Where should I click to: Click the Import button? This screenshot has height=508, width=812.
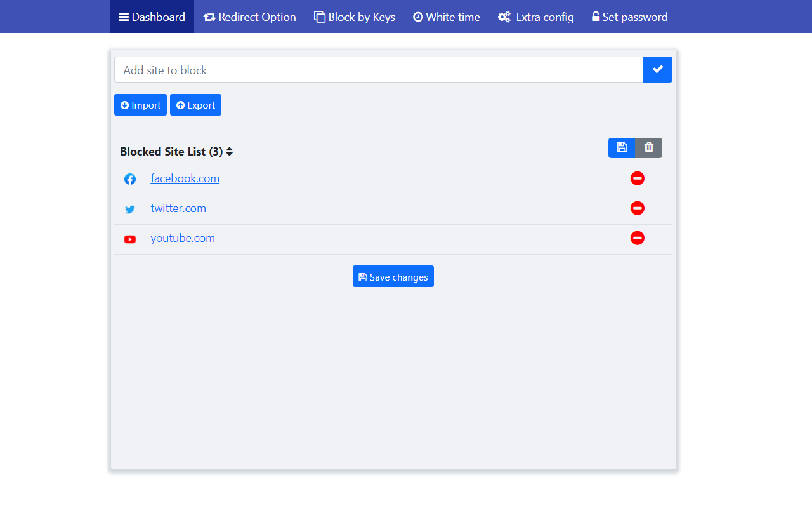click(x=140, y=105)
